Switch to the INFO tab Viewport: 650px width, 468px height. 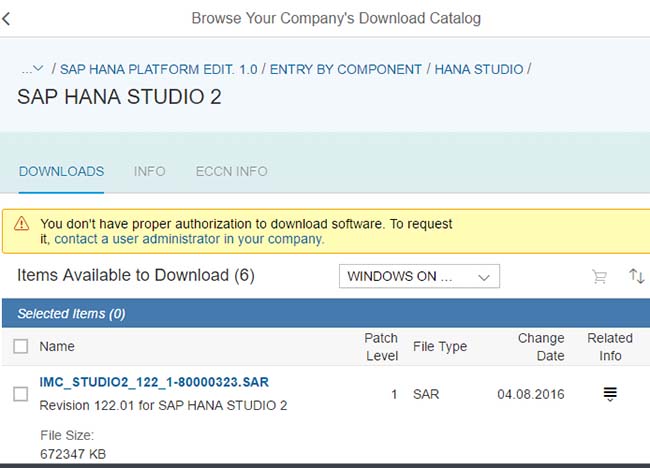(150, 171)
